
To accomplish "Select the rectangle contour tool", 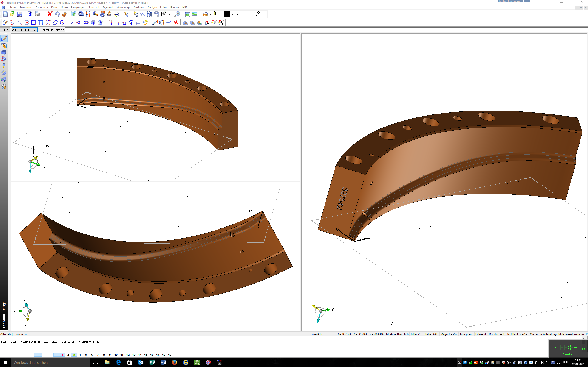I will [34, 22].
